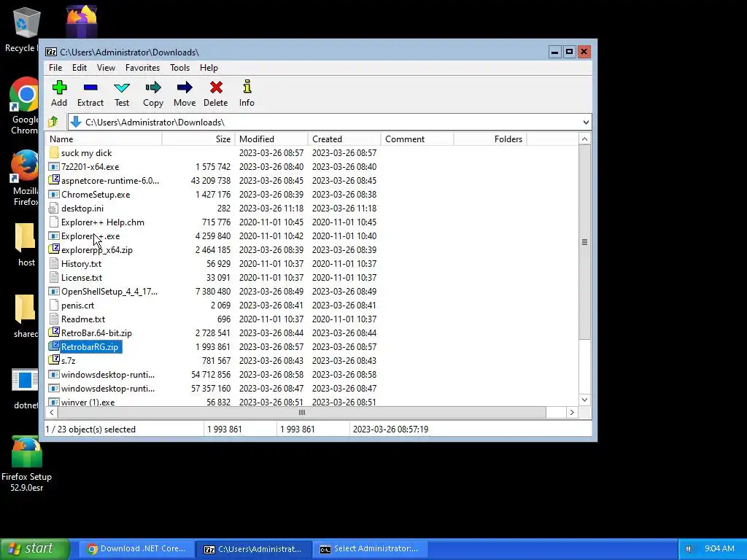Viewport: 747px width, 560px height.
Task: Click the Folders column header
Action: pos(490,139)
